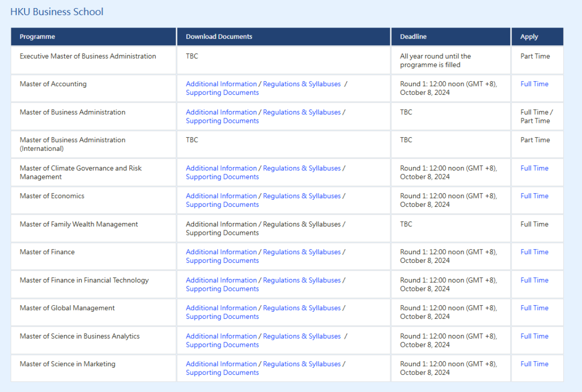582x392 pixels.
Task: Open Business Analytics Supporting Documents link
Action: pyautogui.click(x=222, y=345)
